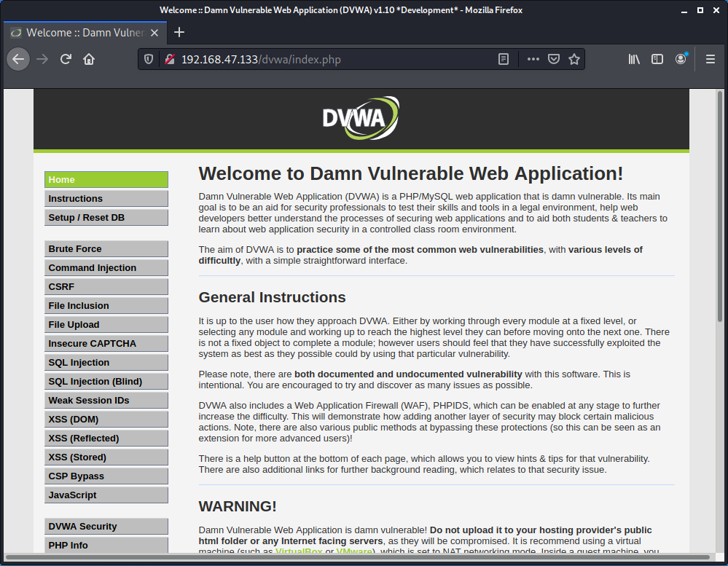728x566 pixels.
Task: Go to Insecure CAPTCHA
Action: (x=106, y=344)
